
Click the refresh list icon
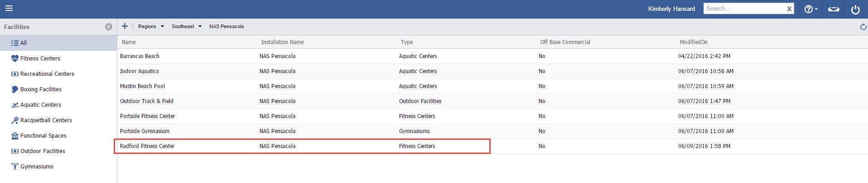click(x=863, y=27)
